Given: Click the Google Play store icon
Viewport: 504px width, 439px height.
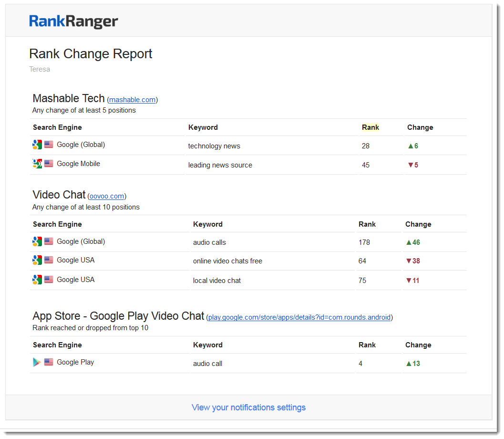Looking at the screenshot, I should coord(37,362).
